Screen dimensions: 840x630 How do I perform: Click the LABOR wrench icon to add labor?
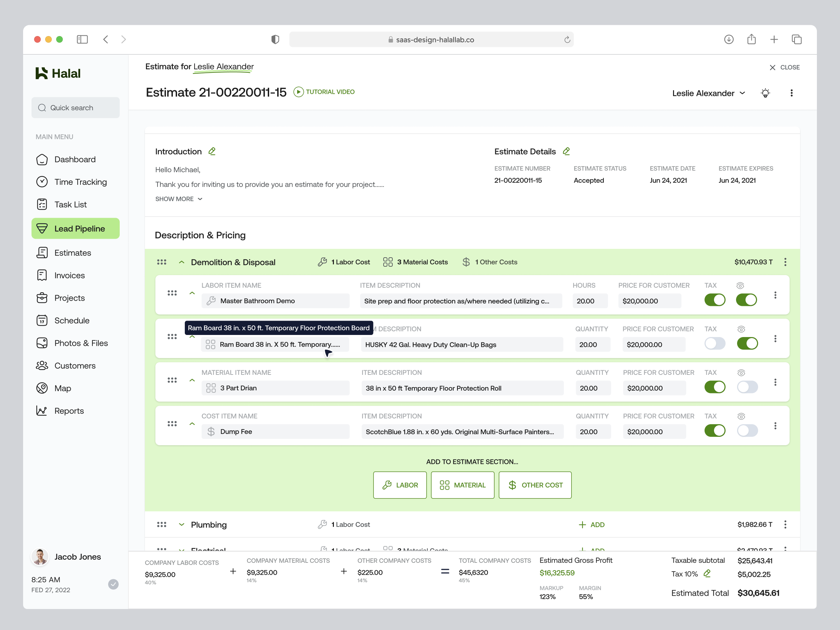coord(387,485)
